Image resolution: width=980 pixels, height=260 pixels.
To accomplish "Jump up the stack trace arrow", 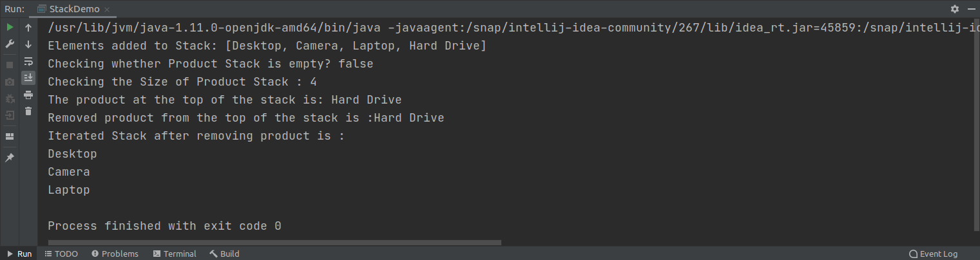I will tap(28, 28).
